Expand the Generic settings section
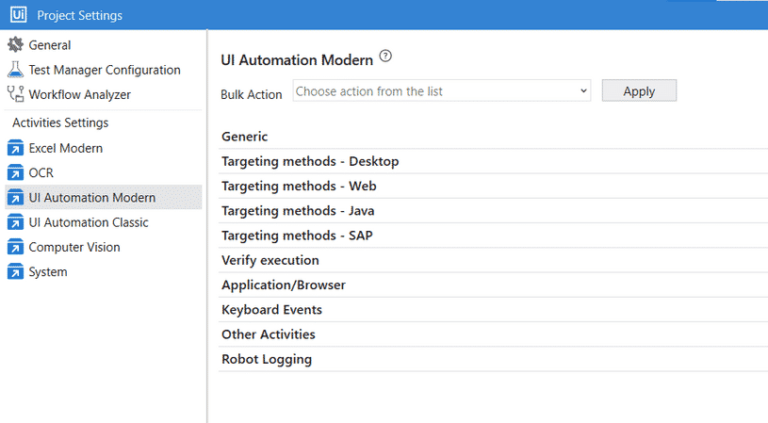Screen dimensions: 768x423 (245, 136)
